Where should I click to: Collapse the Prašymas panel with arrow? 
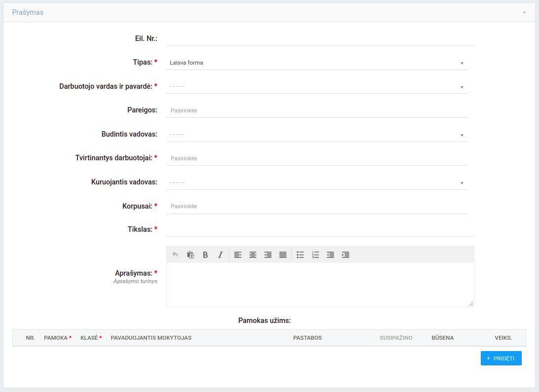[x=524, y=12]
